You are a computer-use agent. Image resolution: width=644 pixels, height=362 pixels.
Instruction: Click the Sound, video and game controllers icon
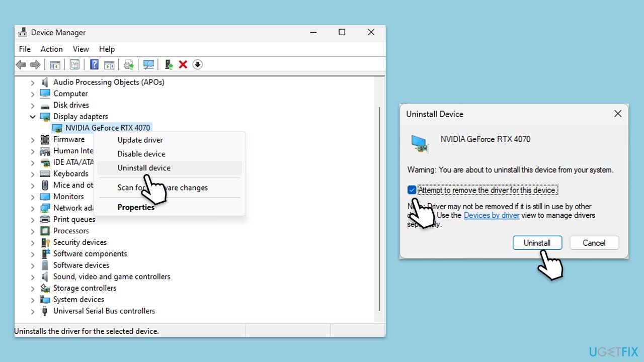click(45, 277)
